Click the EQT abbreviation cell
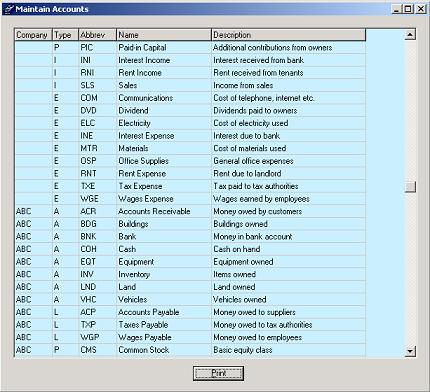The height and width of the screenshot is (392, 430). [97, 262]
